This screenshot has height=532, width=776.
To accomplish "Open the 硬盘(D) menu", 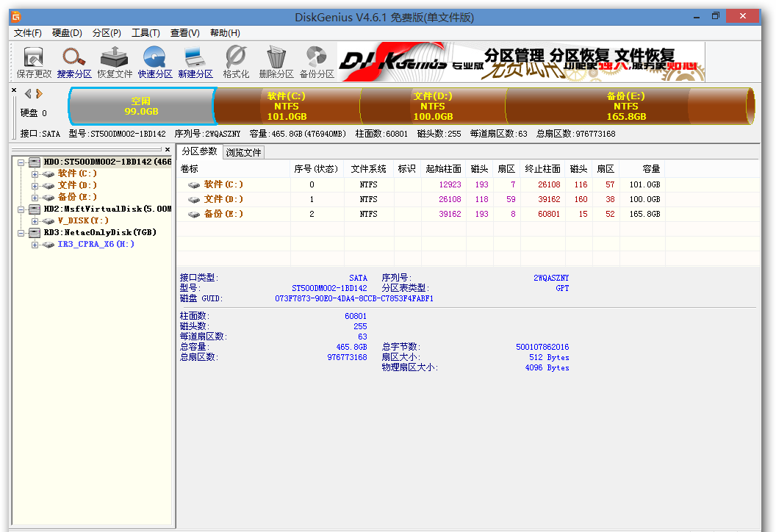I will (67, 33).
